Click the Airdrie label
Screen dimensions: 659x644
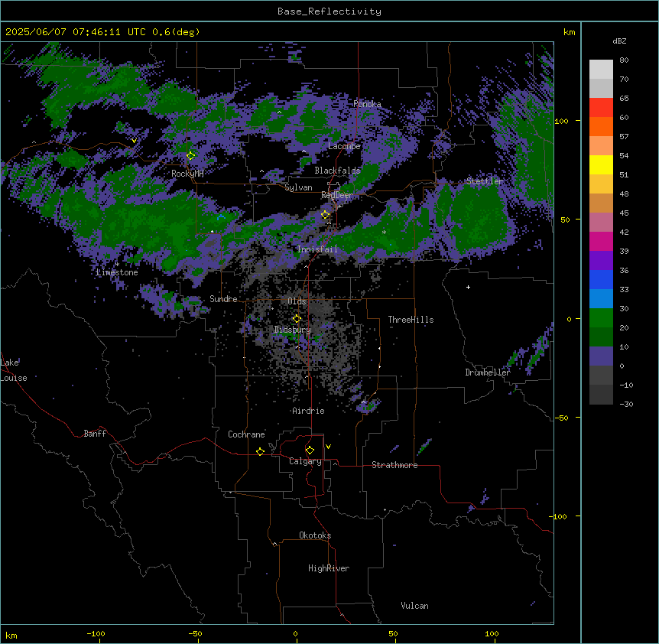pos(308,411)
